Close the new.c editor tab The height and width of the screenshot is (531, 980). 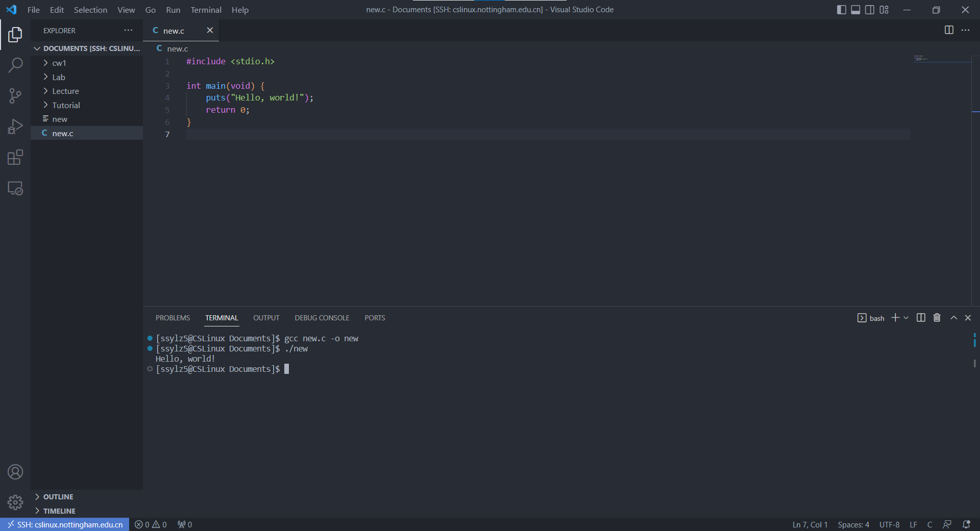pos(210,30)
